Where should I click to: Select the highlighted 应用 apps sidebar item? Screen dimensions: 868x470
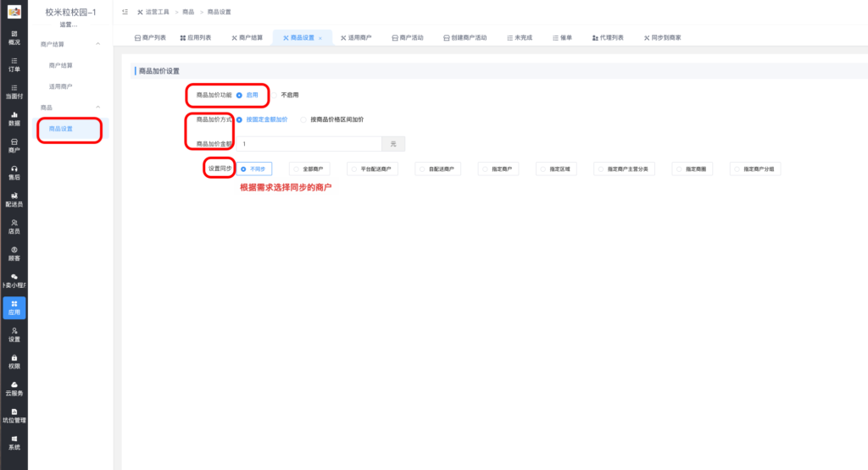coord(14,308)
